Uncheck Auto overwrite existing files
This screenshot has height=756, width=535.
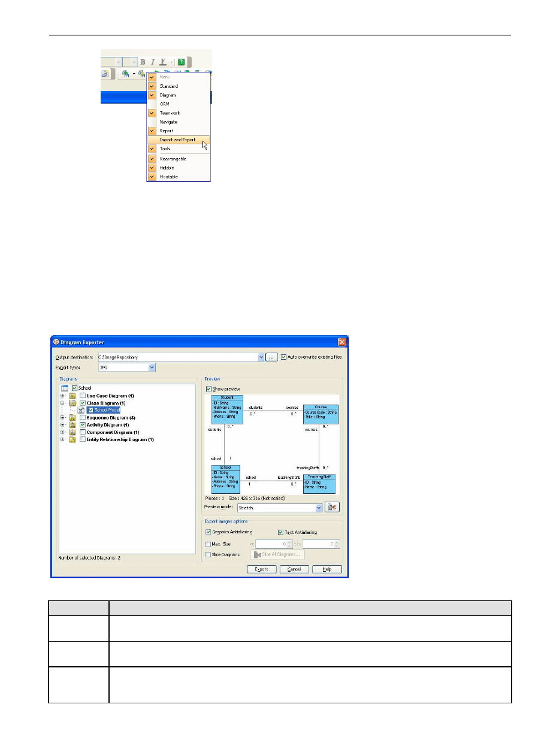(283, 357)
